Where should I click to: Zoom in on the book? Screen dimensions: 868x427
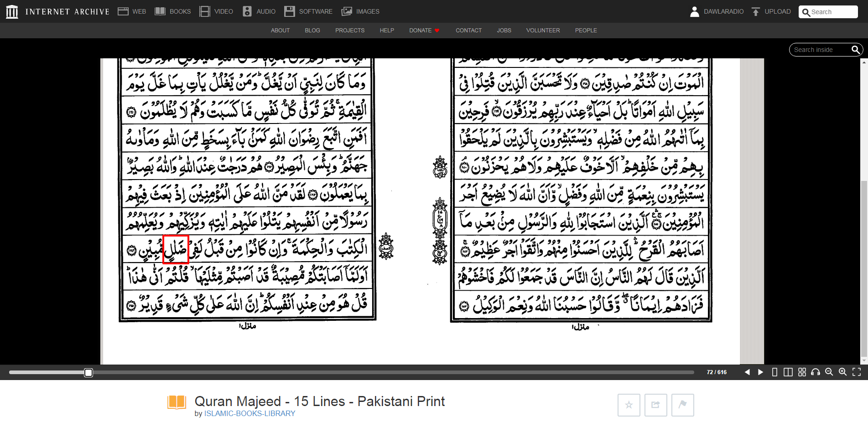(x=843, y=372)
